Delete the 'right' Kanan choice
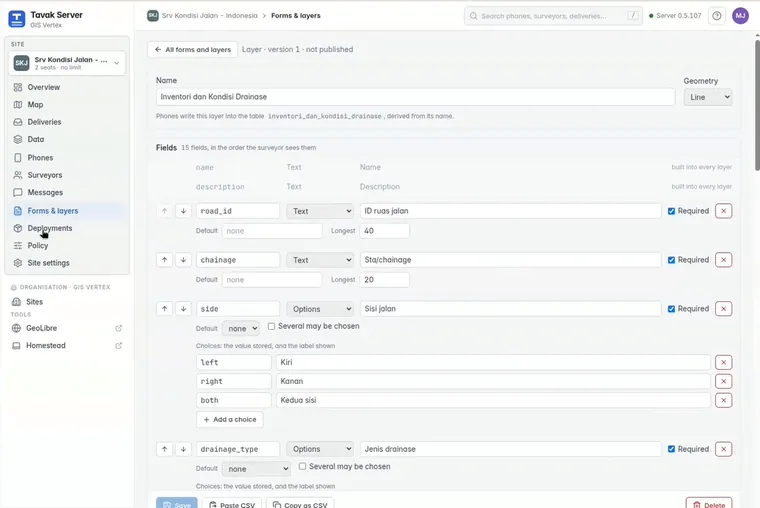Viewport: 760px width, 508px height. [724, 381]
